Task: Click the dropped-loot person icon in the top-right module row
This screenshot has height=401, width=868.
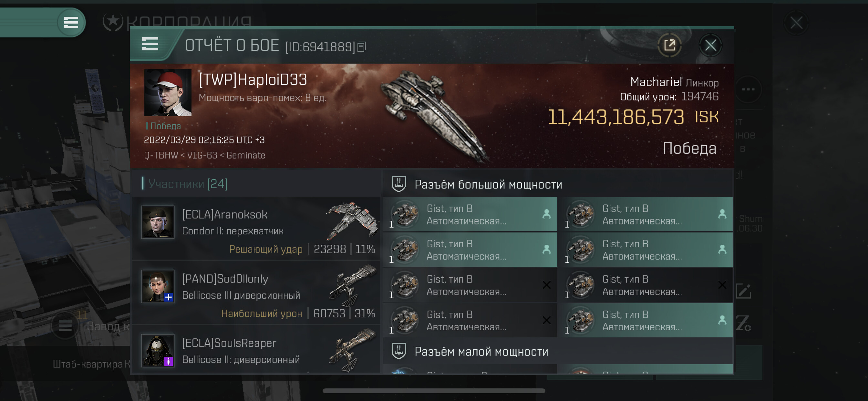Action: (722, 214)
